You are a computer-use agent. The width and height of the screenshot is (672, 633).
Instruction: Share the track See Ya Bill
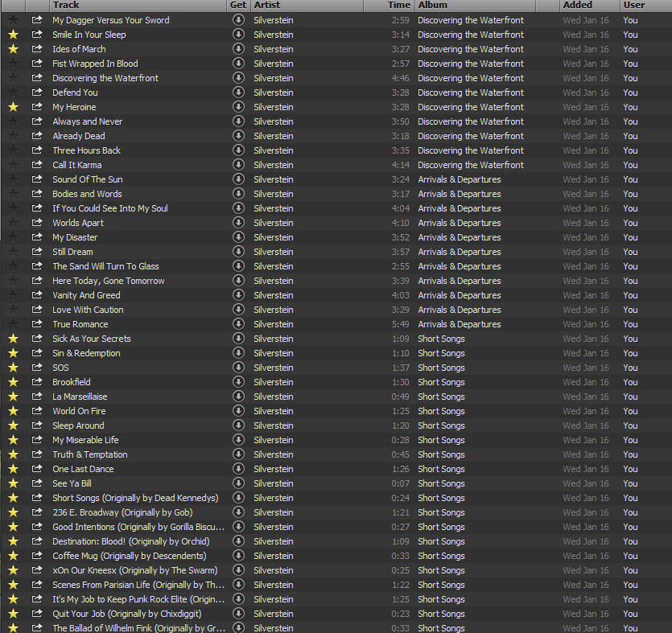(37, 483)
